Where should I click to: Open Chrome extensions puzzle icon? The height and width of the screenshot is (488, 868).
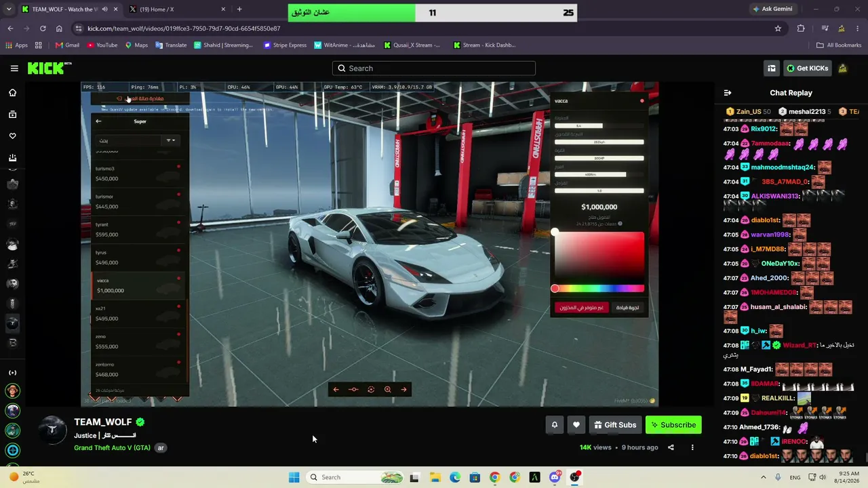[x=801, y=28]
